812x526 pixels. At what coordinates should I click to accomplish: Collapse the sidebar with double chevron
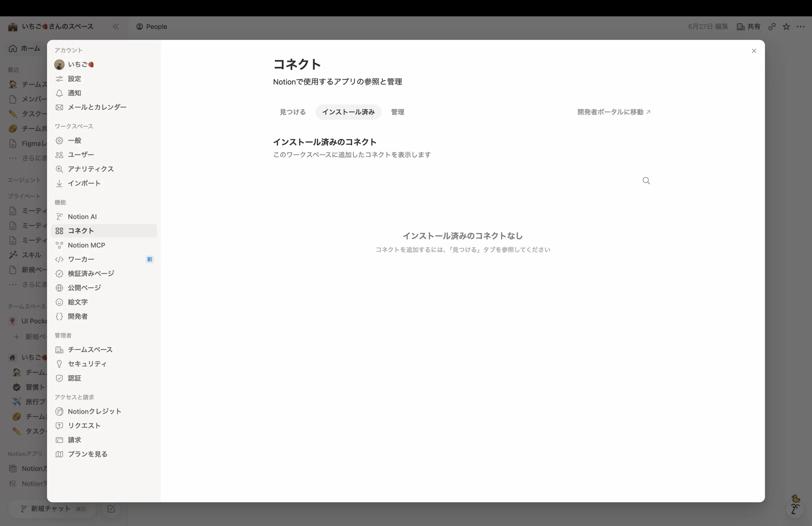coord(116,27)
